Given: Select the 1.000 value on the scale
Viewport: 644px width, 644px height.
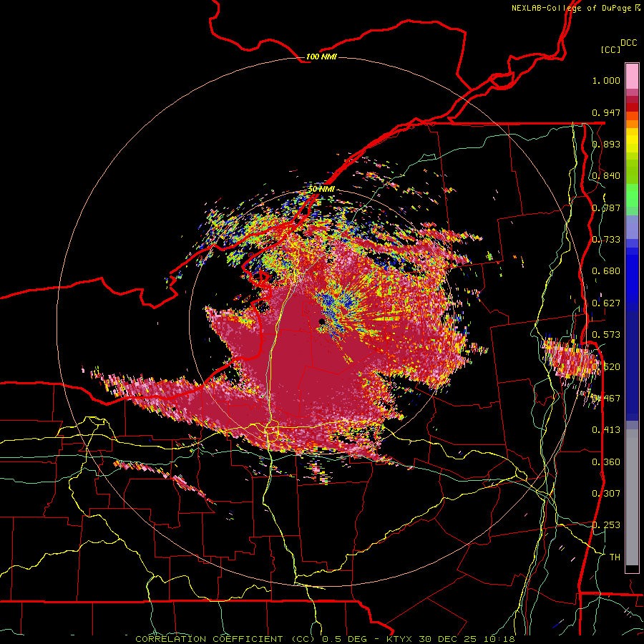Looking at the screenshot, I should click(x=606, y=80).
